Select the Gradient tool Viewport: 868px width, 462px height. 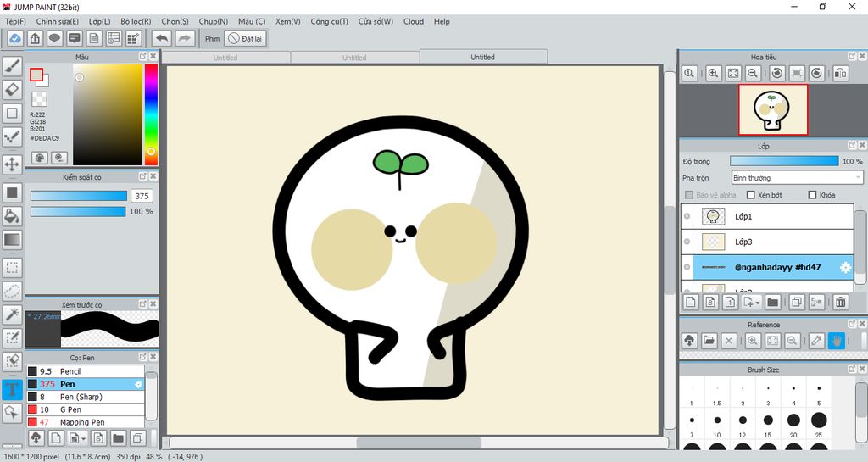[x=12, y=240]
